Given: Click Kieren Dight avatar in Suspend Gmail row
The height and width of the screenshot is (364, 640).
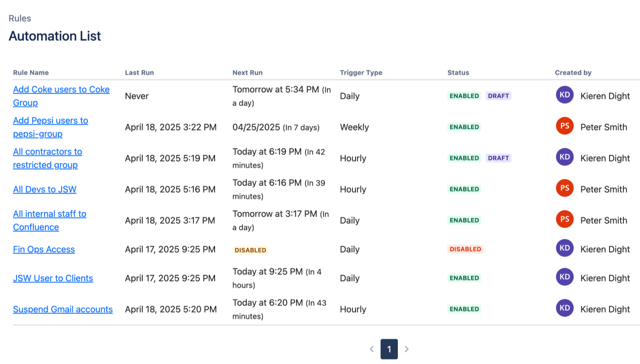Looking at the screenshot, I should click(565, 308).
